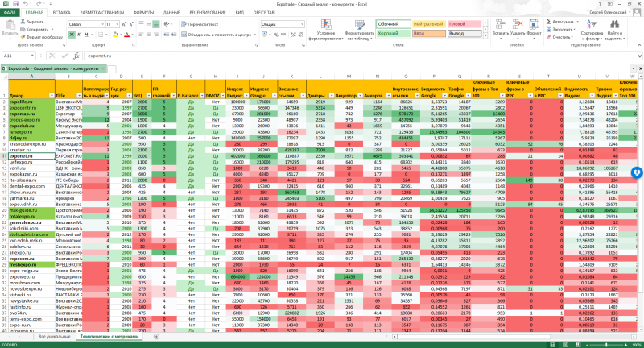Align text right
Screen dimensions: 644x348
[155, 35]
